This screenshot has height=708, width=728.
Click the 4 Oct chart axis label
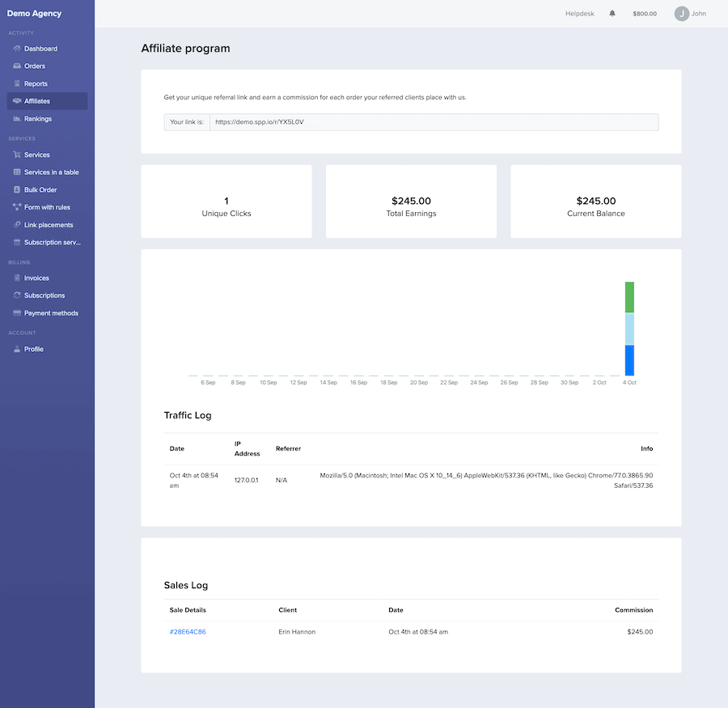(629, 383)
